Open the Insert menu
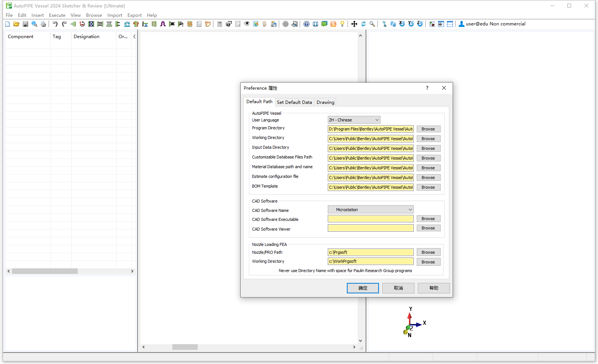 click(x=37, y=15)
